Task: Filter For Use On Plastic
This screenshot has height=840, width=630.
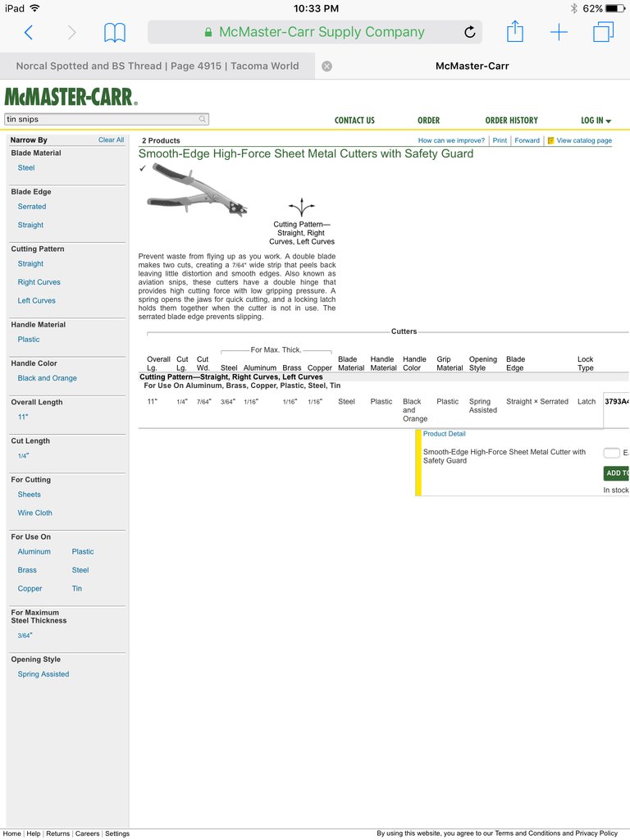Action: [83, 551]
